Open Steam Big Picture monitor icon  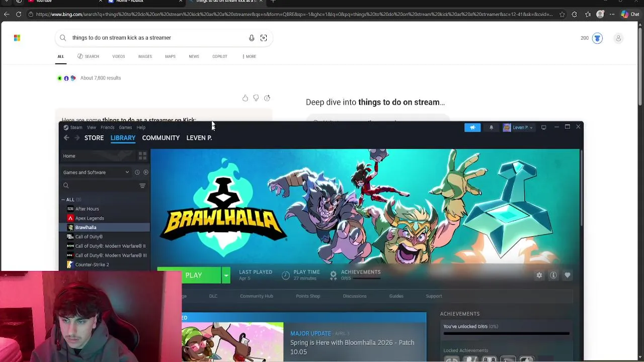coord(543,128)
